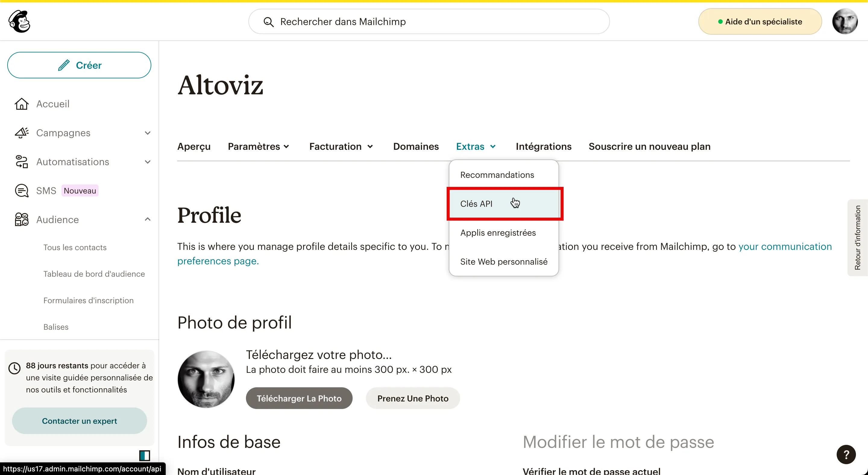Select Site Web personnalisé menu item
Viewport: 868px width, 475px height.
(504, 262)
